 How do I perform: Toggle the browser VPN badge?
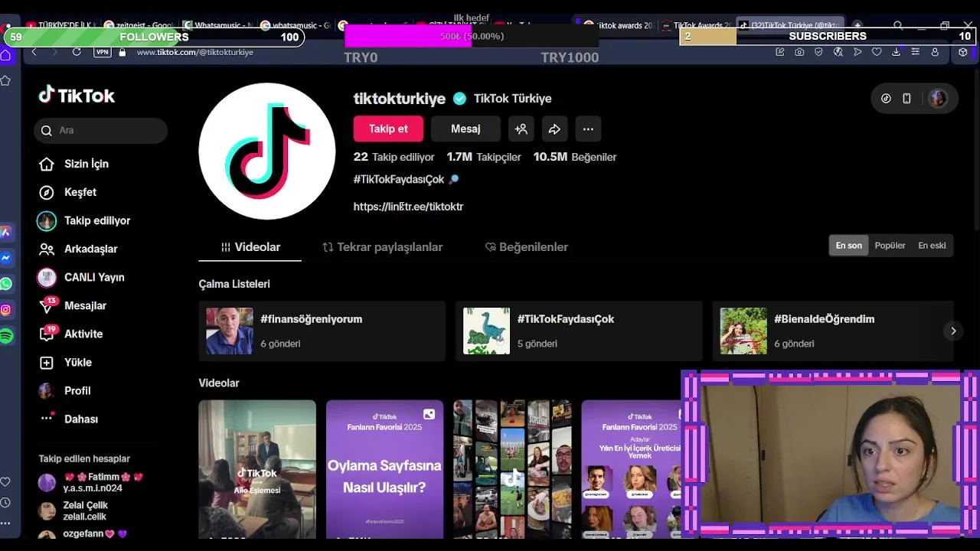tap(102, 52)
